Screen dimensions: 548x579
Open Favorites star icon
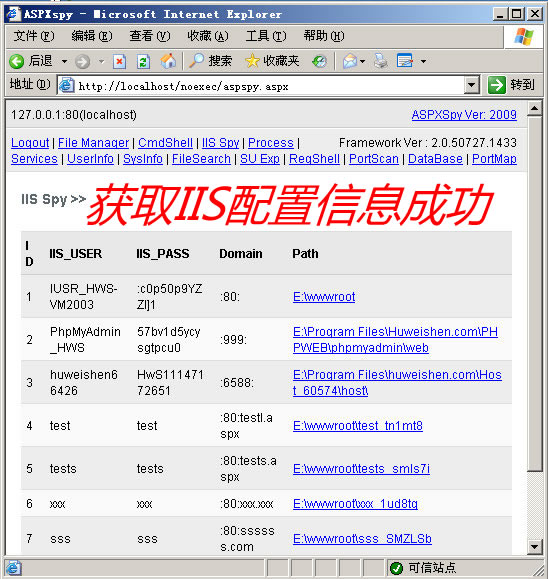pyautogui.click(x=252, y=61)
